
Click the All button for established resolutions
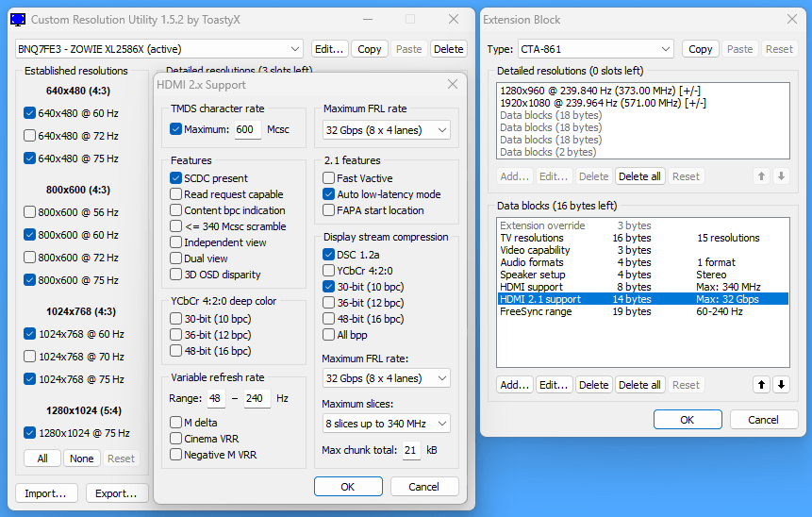click(x=42, y=459)
